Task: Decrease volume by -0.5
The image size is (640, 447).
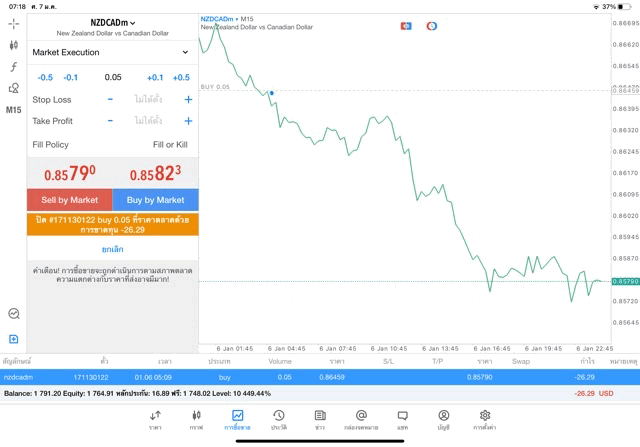Action: click(x=45, y=77)
